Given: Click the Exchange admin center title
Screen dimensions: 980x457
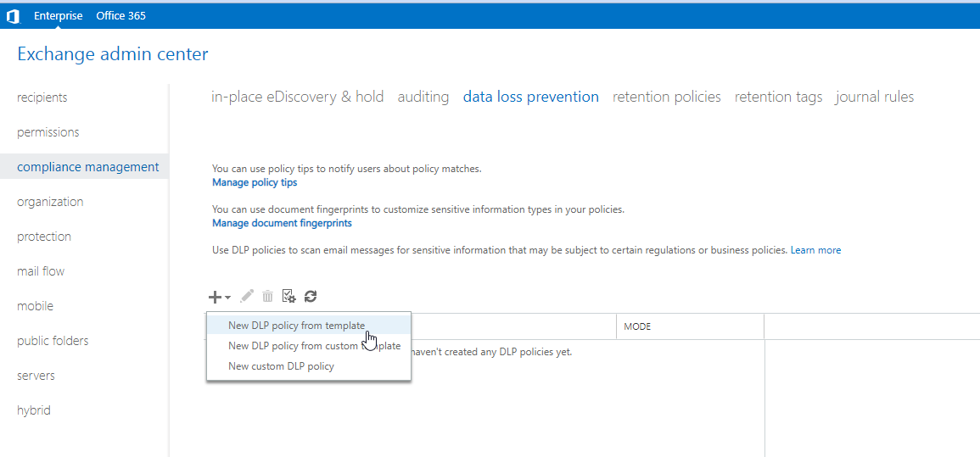Looking at the screenshot, I should 113,54.
